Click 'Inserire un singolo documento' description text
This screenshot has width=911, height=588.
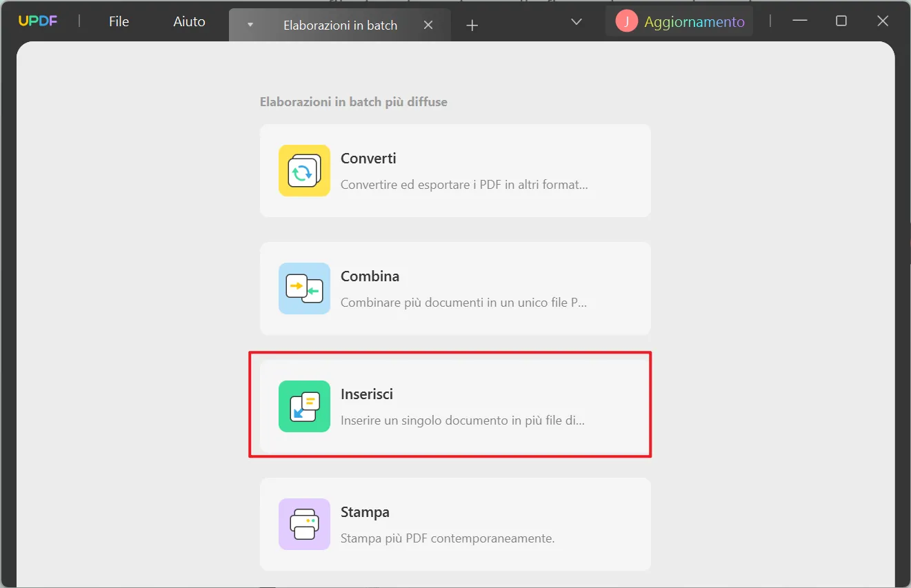coord(463,420)
